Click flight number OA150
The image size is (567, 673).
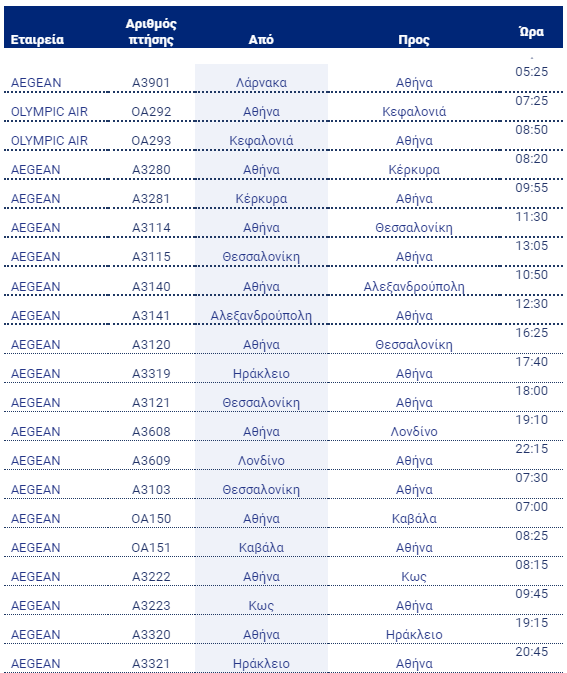[151, 518]
